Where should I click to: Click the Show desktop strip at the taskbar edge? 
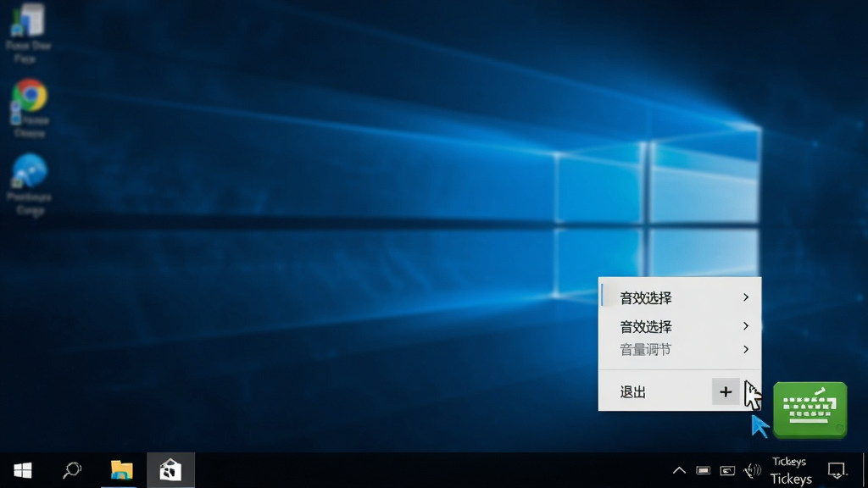865,470
